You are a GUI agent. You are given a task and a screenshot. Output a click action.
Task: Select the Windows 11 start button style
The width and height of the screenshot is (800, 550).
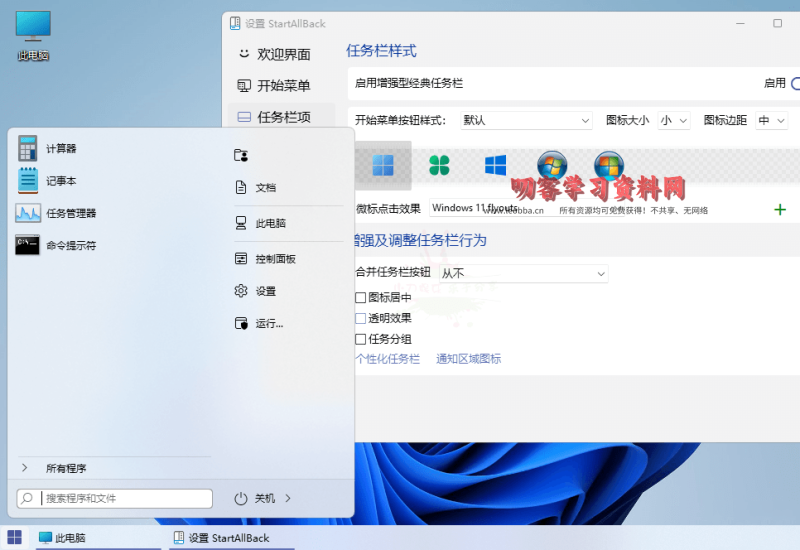(x=383, y=165)
